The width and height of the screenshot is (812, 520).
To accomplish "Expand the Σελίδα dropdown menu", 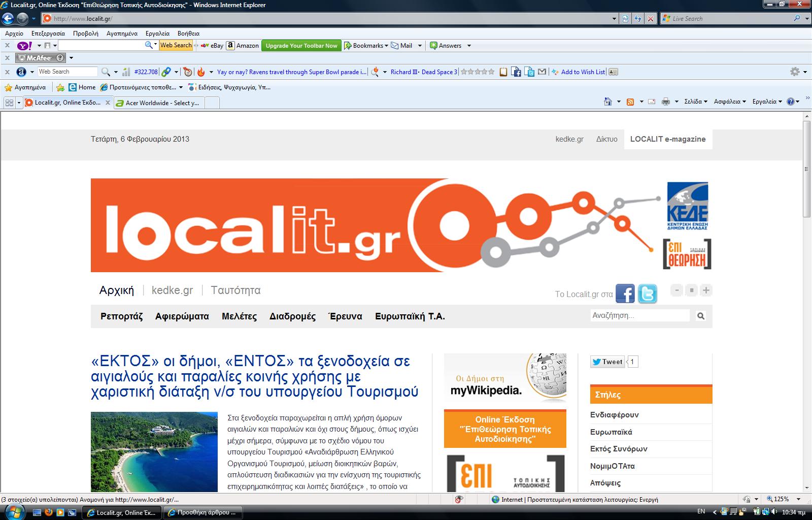I will tap(695, 102).
